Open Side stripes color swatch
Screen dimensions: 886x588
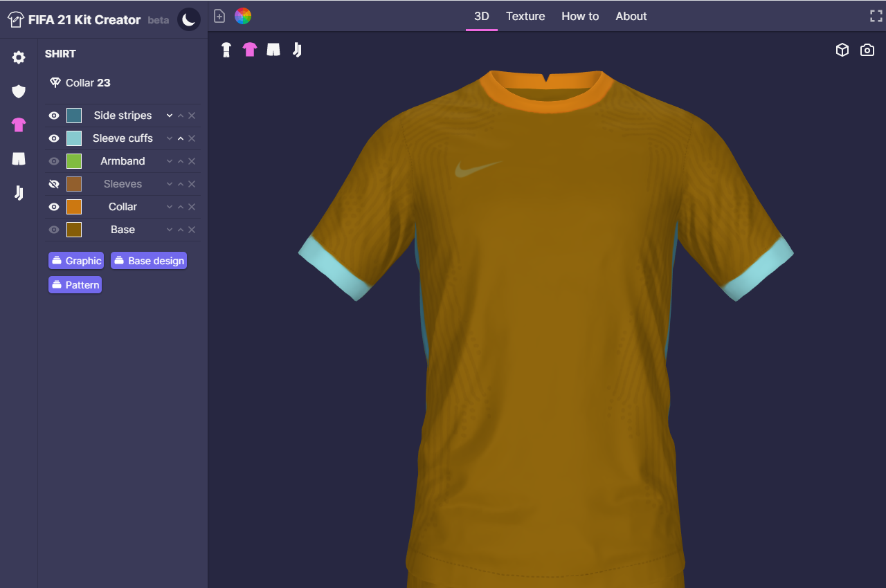coord(74,116)
